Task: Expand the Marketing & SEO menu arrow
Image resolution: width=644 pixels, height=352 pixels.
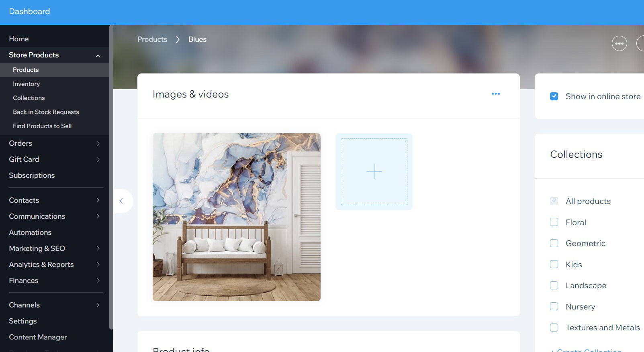Action: tap(98, 248)
